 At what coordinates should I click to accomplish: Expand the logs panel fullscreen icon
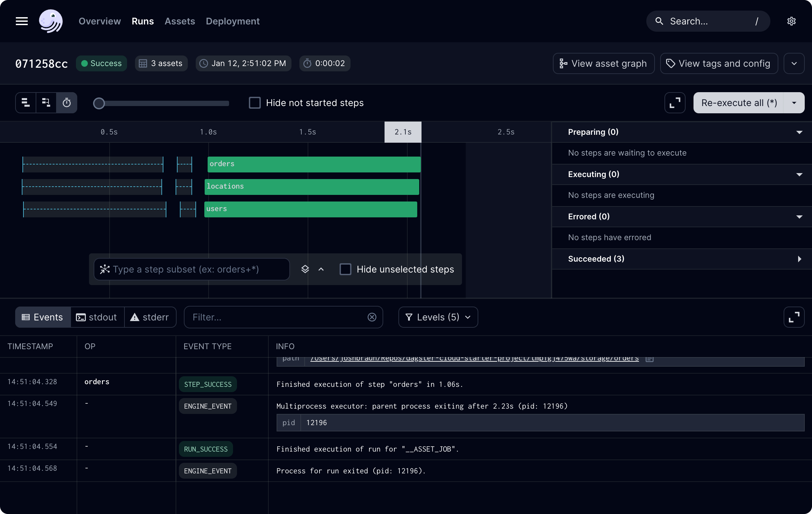coord(794,317)
